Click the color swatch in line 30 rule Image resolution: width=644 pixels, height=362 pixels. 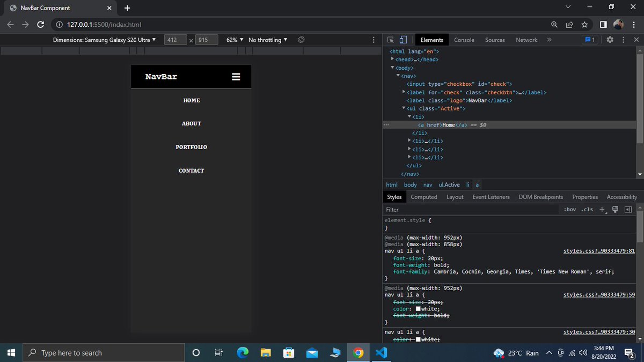click(418, 340)
